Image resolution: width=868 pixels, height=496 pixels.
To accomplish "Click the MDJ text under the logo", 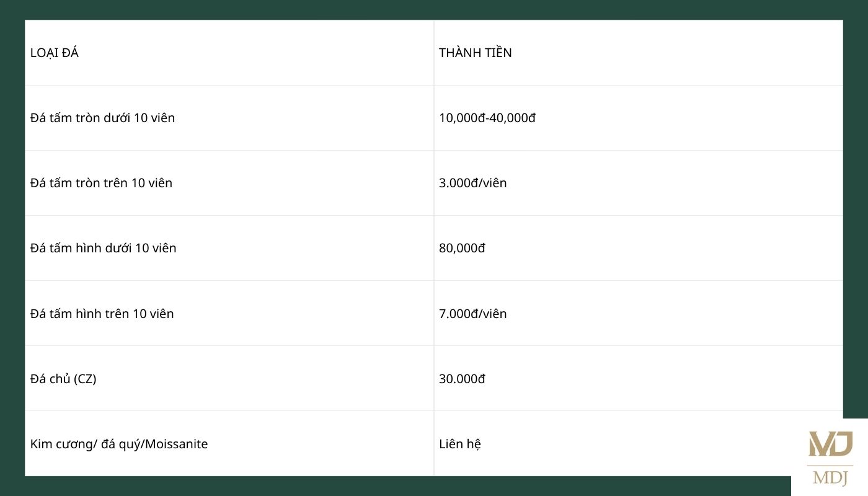I will [830, 478].
